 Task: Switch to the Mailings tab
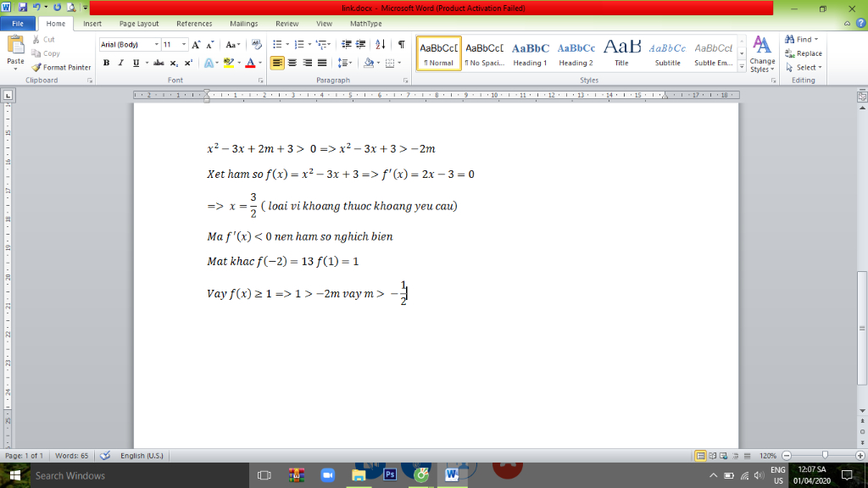pos(243,24)
